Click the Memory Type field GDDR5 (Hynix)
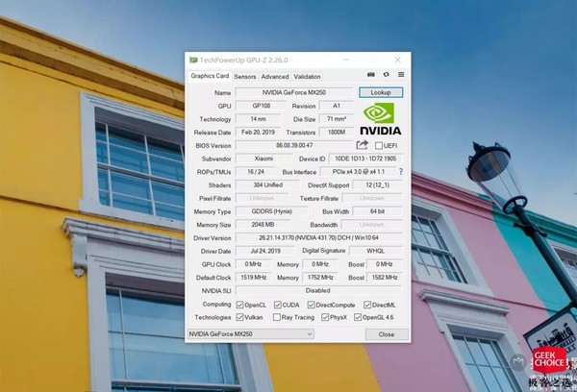The image size is (577, 392). 271,211
